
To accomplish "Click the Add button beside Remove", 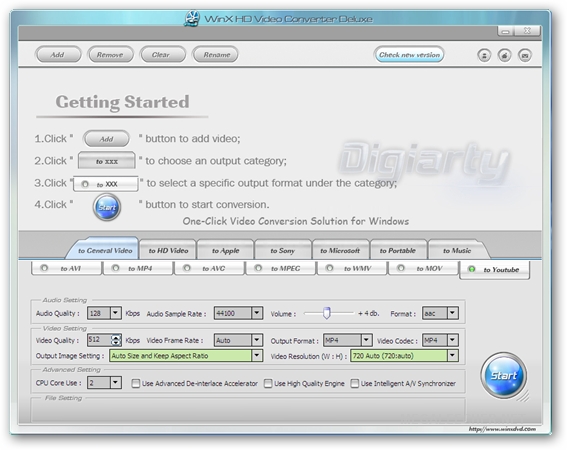I will 58,55.
